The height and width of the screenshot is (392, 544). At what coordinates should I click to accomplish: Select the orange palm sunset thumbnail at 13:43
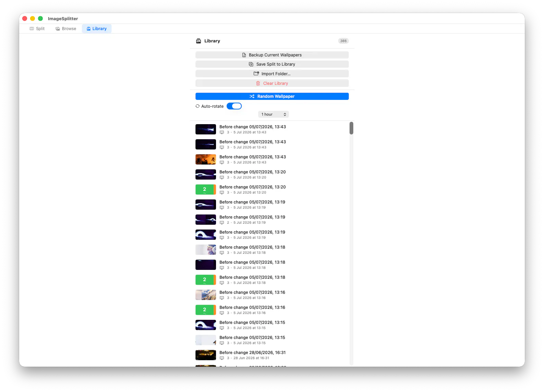pyautogui.click(x=206, y=159)
